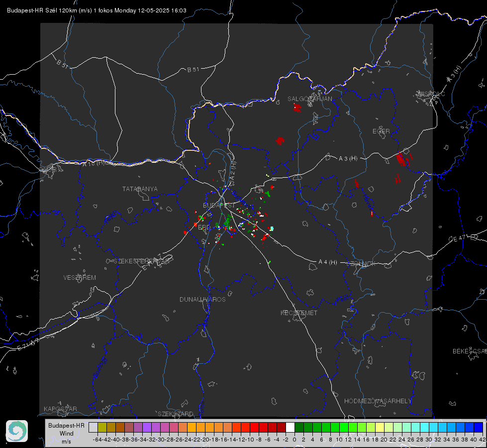Select the EGER city label

pyautogui.click(x=381, y=131)
